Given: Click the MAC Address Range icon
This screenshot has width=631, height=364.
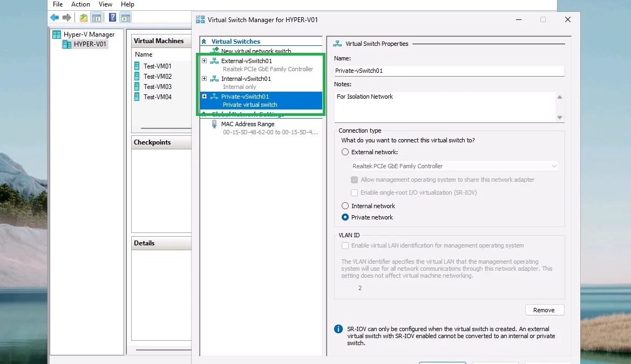Looking at the screenshot, I should click(x=214, y=124).
